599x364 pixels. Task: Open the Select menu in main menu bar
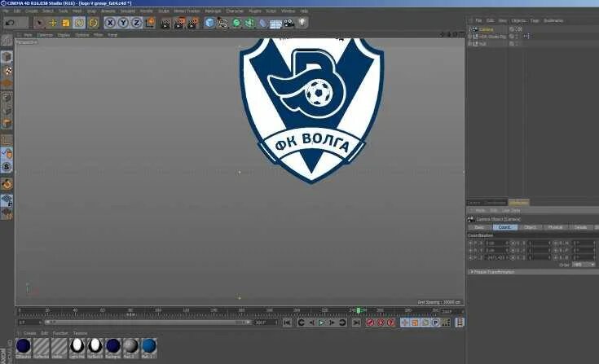tap(48, 11)
